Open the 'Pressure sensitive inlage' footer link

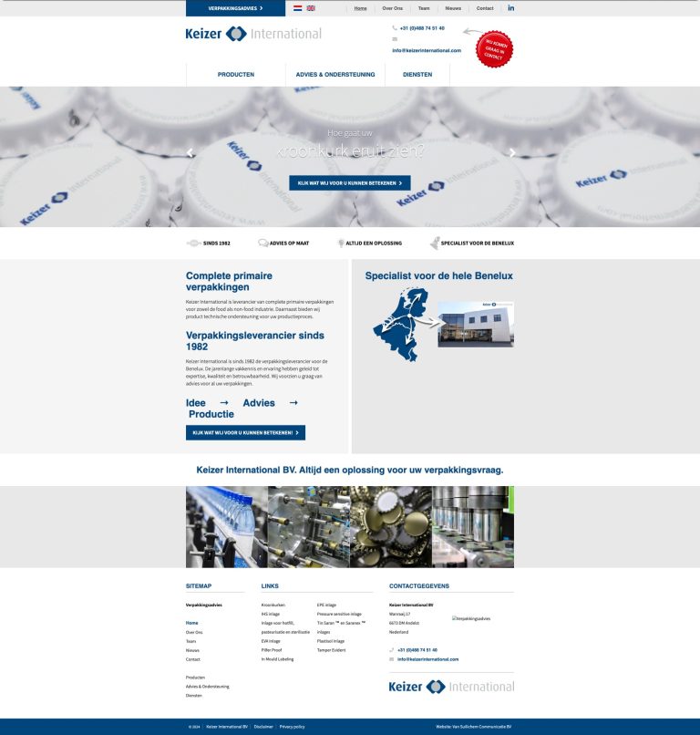339,614
